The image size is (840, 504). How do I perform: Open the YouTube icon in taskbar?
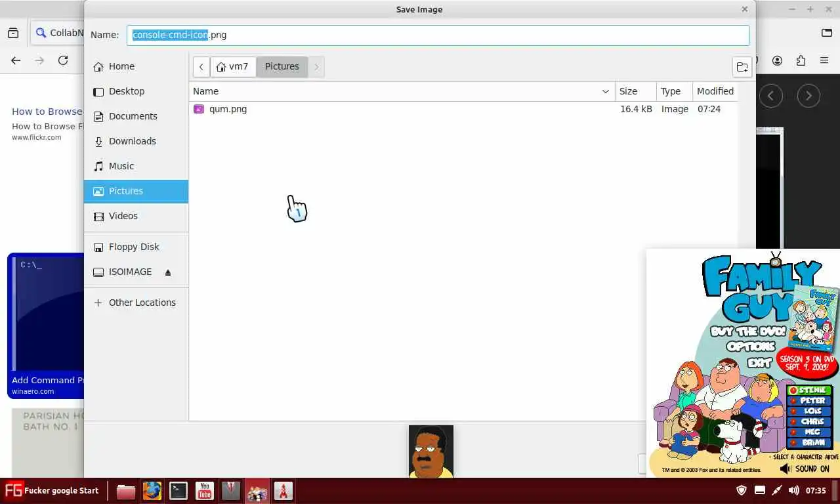pyautogui.click(x=205, y=491)
